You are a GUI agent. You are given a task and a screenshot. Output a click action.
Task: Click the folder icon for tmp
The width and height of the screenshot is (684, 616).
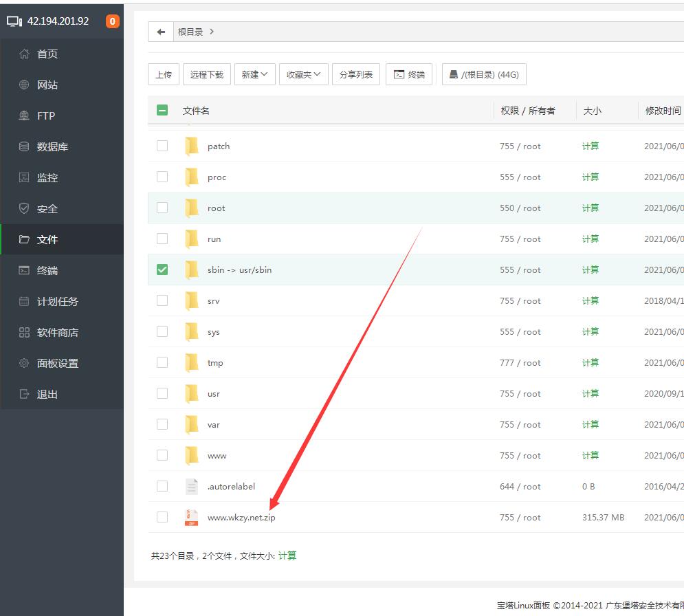point(191,363)
